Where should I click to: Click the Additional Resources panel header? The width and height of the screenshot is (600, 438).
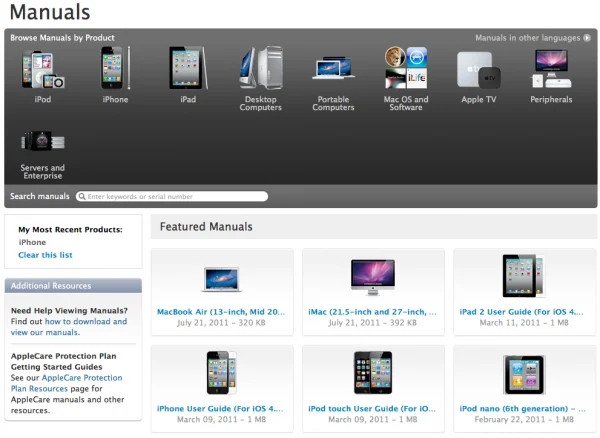click(73, 286)
